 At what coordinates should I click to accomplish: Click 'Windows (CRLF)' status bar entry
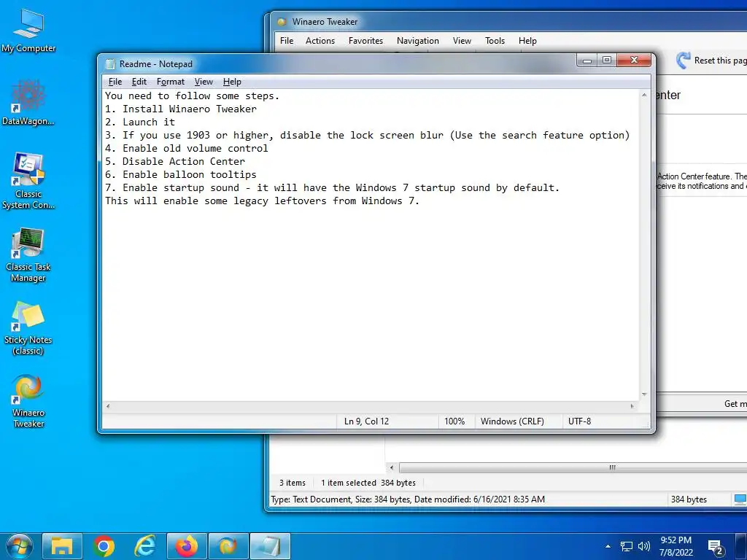pyautogui.click(x=512, y=421)
